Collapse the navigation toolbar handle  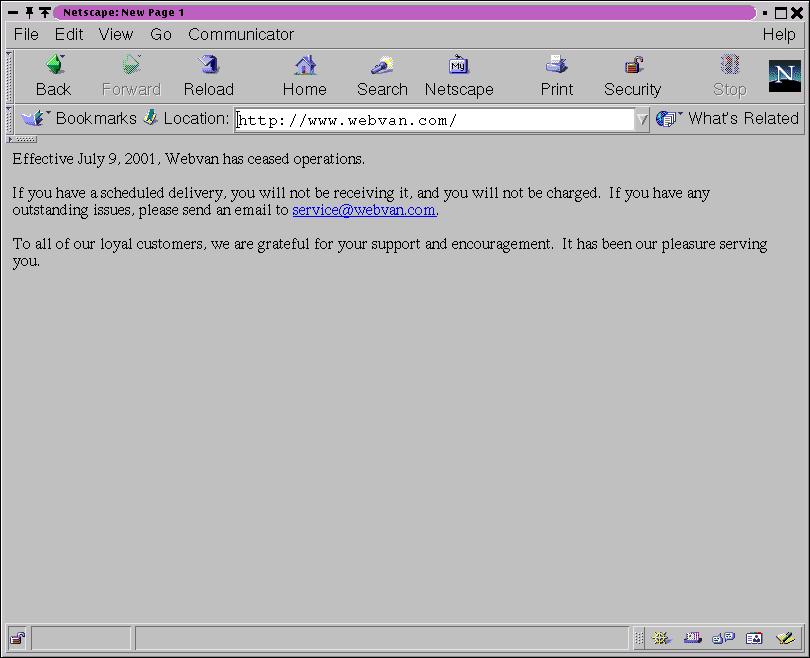coord(9,76)
